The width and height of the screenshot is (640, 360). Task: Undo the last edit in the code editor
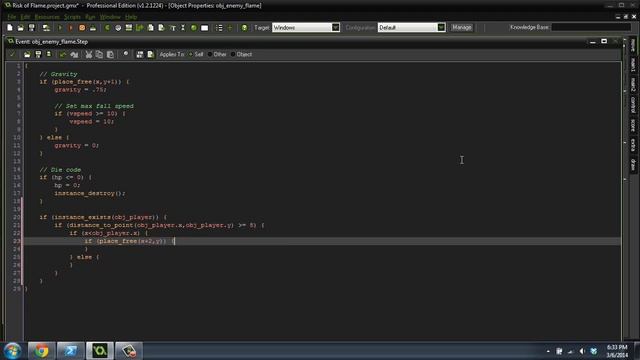(63, 54)
